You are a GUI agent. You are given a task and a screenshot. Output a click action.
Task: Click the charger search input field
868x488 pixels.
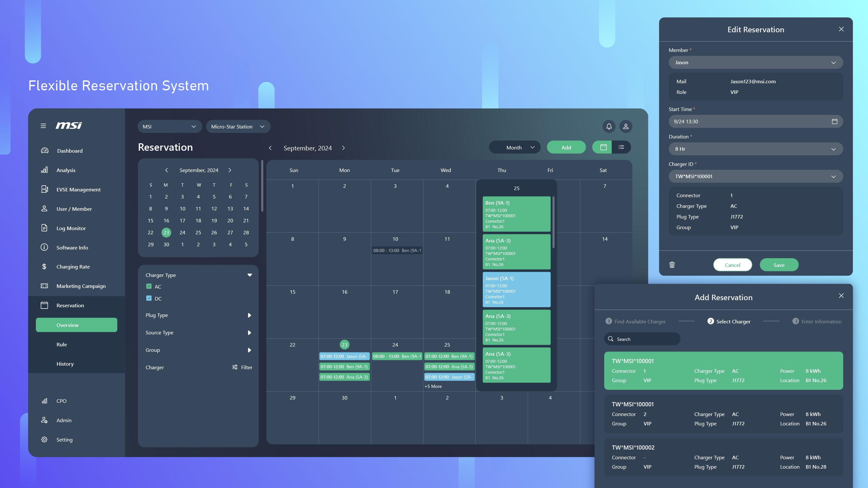643,339
